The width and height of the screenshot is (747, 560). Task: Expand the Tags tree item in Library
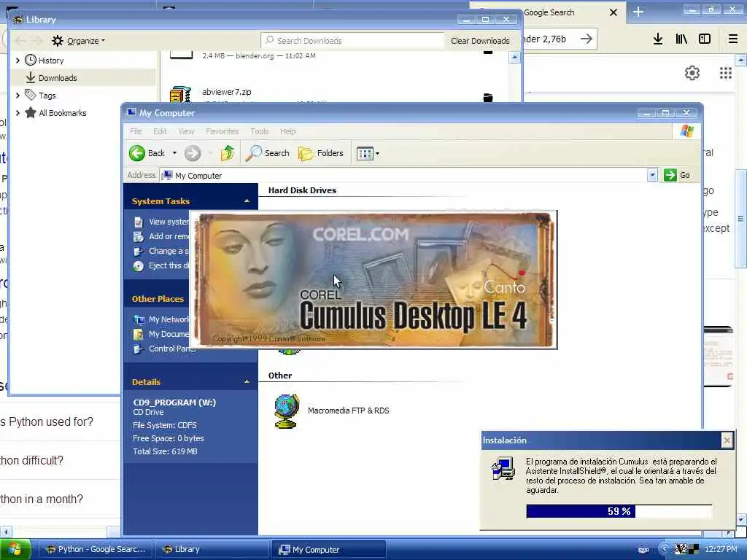(x=18, y=96)
